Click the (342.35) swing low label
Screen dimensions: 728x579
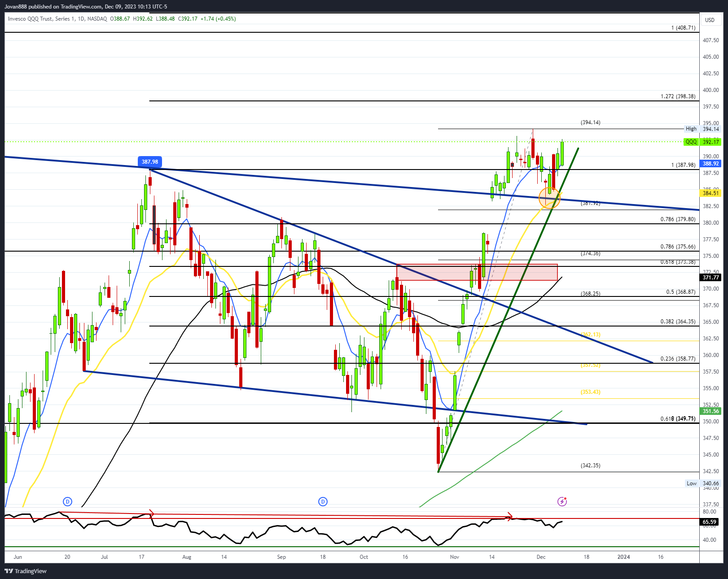click(590, 466)
